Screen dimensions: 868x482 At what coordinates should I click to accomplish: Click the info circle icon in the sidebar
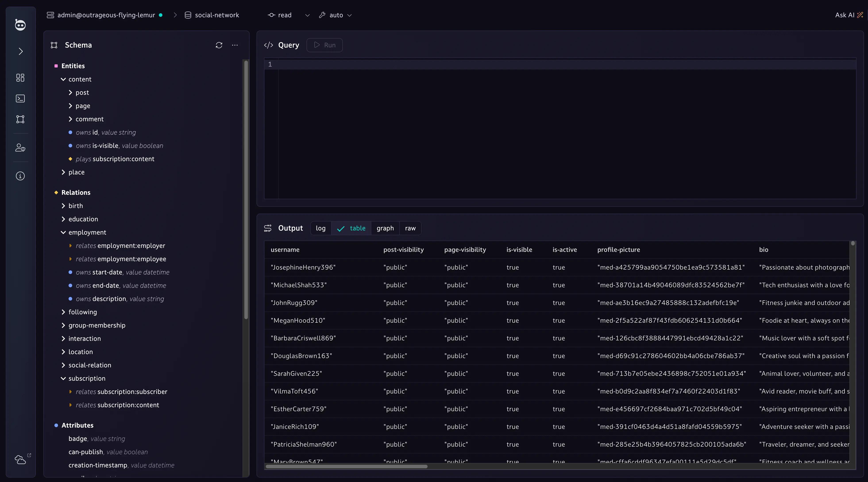point(20,176)
